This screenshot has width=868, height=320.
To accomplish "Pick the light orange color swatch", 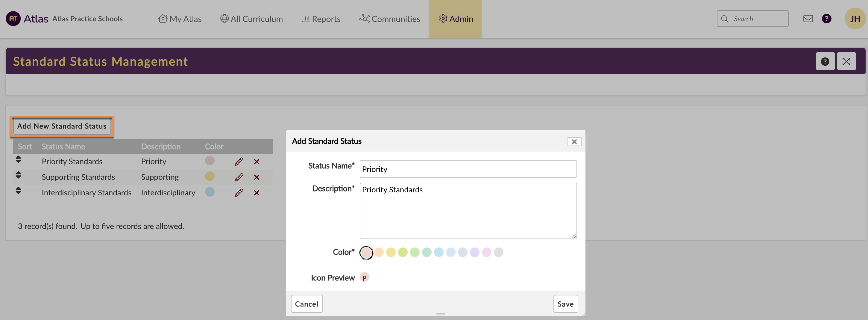I will (x=379, y=252).
